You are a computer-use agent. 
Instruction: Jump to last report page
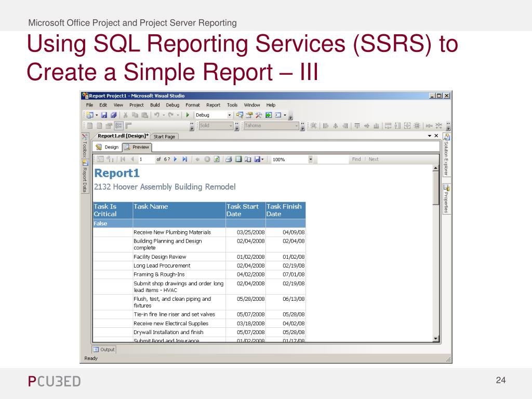[x=184, y=159]
